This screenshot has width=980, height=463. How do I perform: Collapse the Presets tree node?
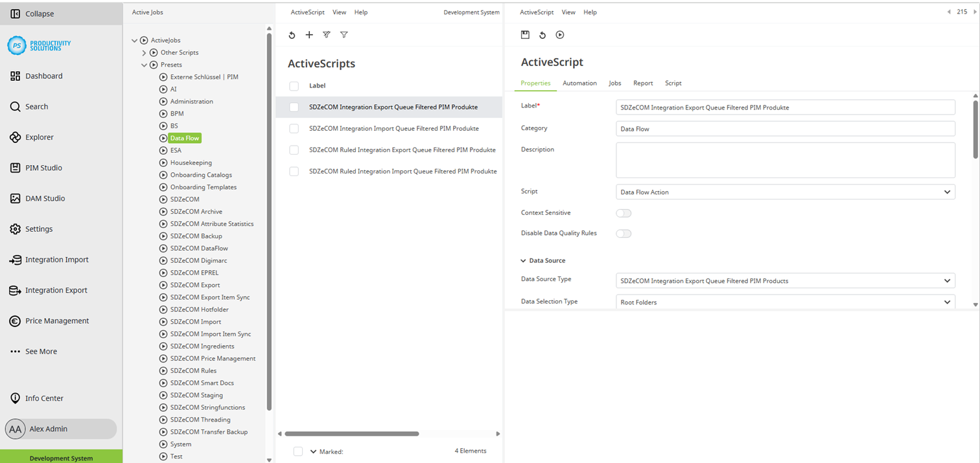[144, 64]
